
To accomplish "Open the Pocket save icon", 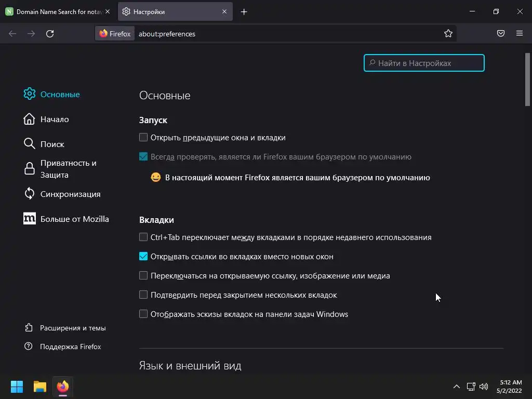I will tap(501, 33).
